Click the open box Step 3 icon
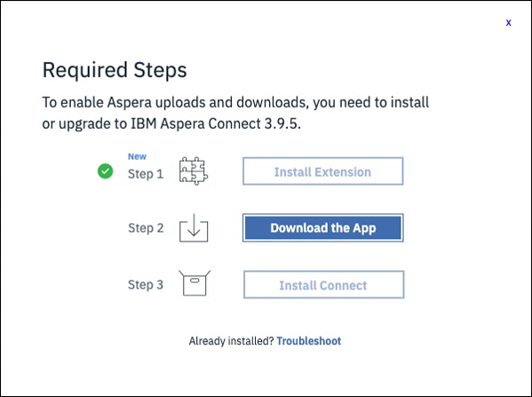 tap(195, 283)
